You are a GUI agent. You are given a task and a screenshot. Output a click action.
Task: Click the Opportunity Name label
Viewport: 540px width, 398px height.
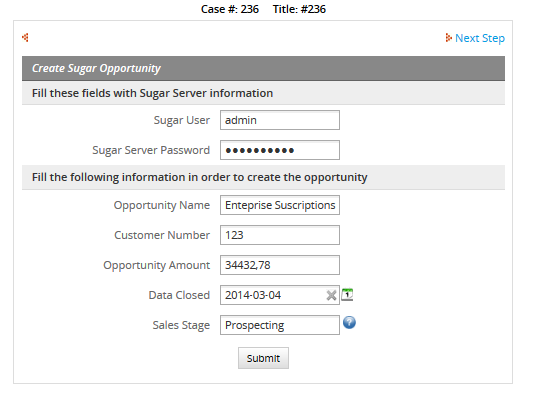point(162,205)
